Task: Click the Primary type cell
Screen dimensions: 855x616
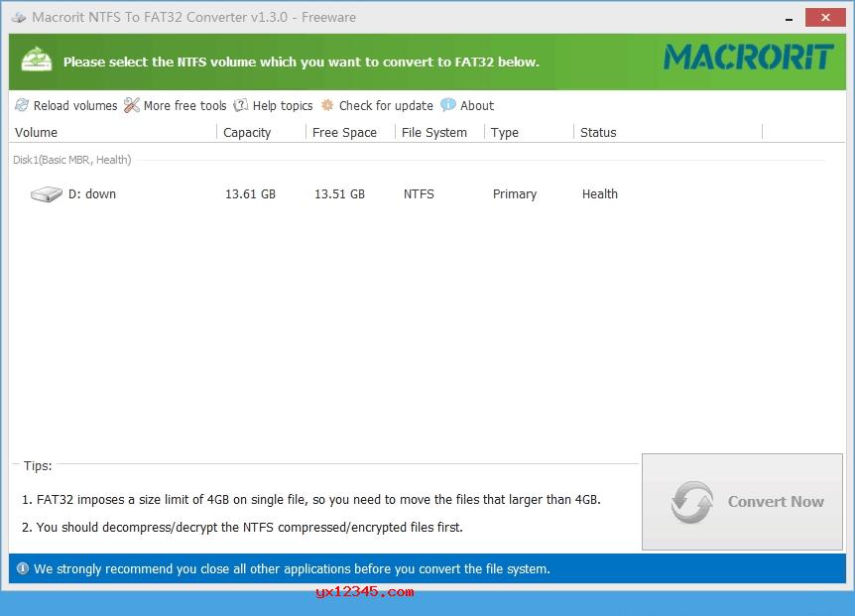Action: [515, 194]
